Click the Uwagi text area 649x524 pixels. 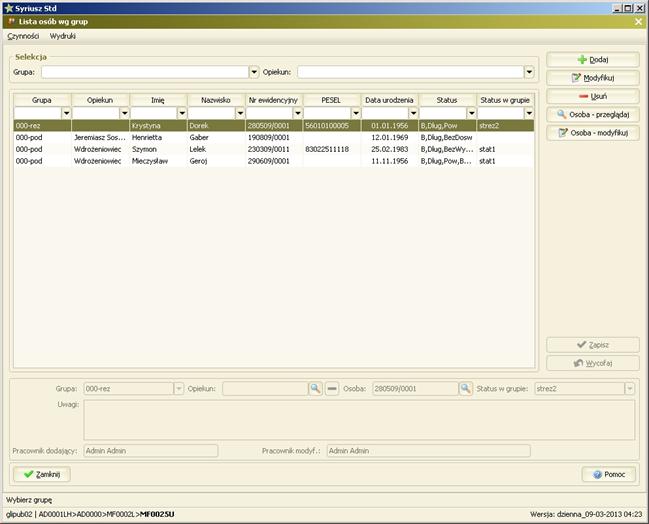point(359,420)
